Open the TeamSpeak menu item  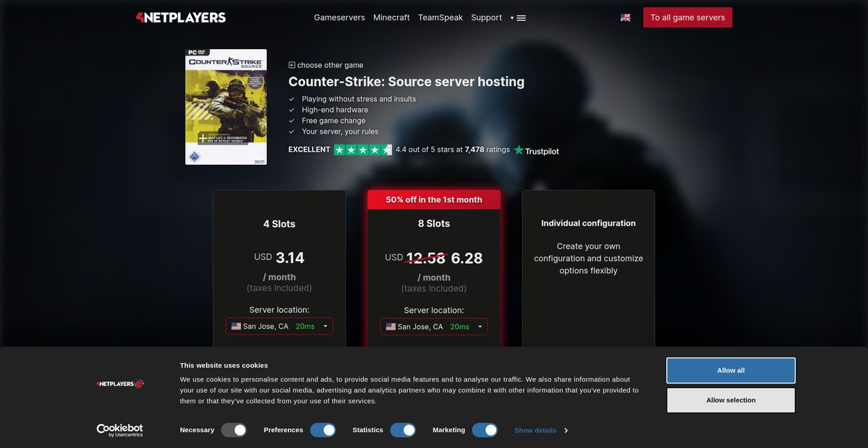[x=441, y=17]
